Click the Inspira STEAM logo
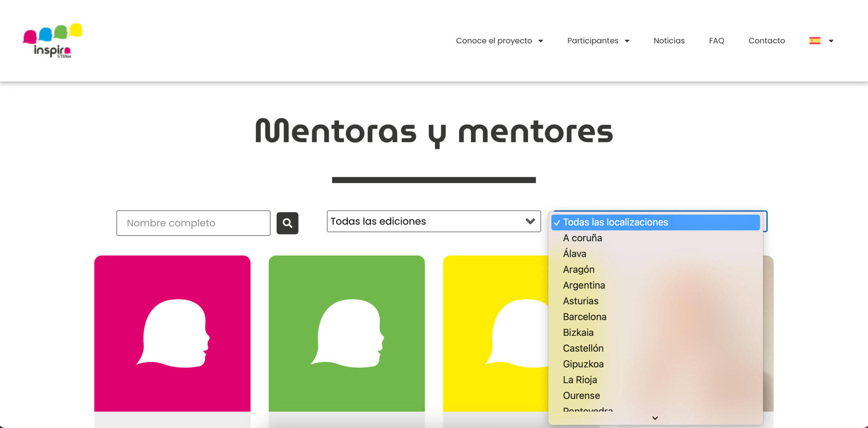The image size is (868, 428). tap(53, 41)
